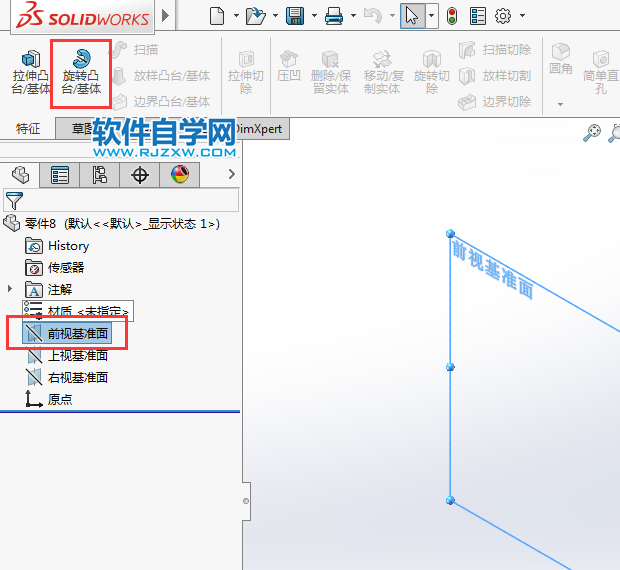Open the FeatureManager design tree tab
The image size is (620, 570).
tap(20, 175)
